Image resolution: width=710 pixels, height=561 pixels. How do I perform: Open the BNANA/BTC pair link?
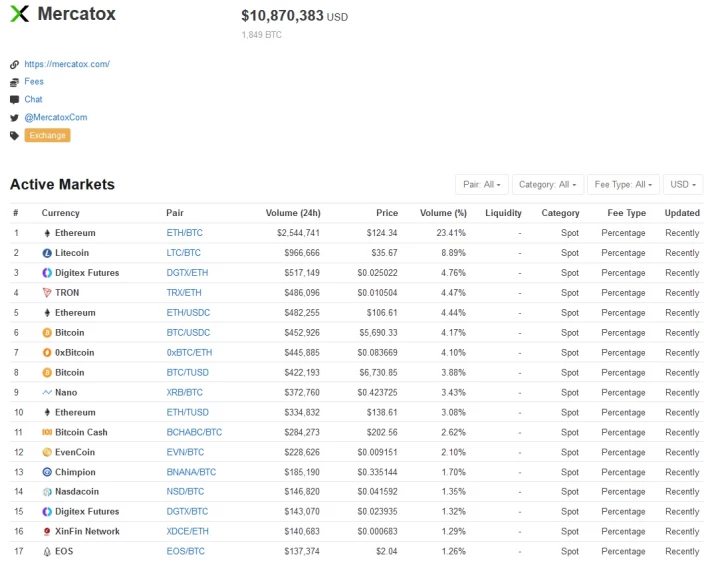pyautogui.click(x=191, y=472)
